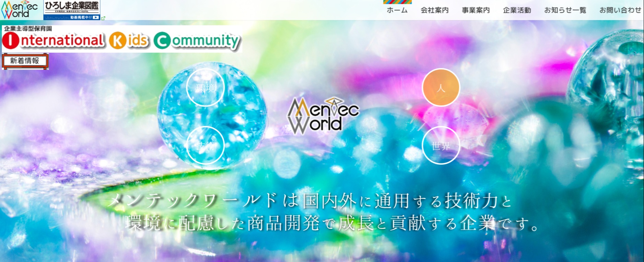View the お知らせ一覧 page
Viewport: 644px width, 262px height.
click(565, 10)
